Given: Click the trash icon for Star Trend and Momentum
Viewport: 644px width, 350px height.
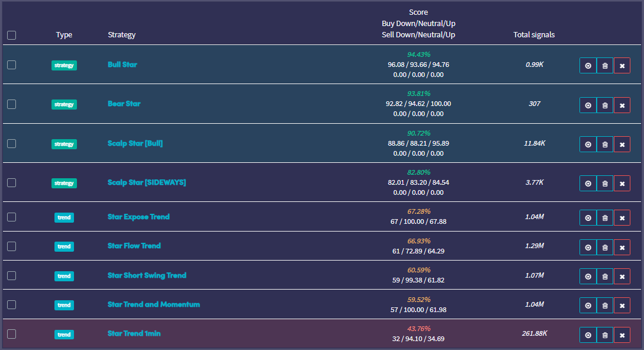Looking at the screenshot, I should [x=605, y=305].
